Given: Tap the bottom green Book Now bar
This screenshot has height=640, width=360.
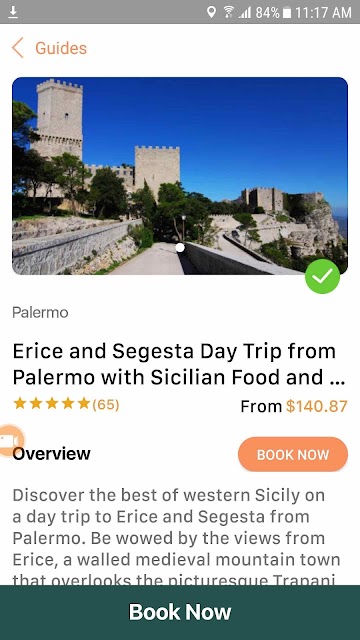Looking at the screenshot, I should point(180,612).
